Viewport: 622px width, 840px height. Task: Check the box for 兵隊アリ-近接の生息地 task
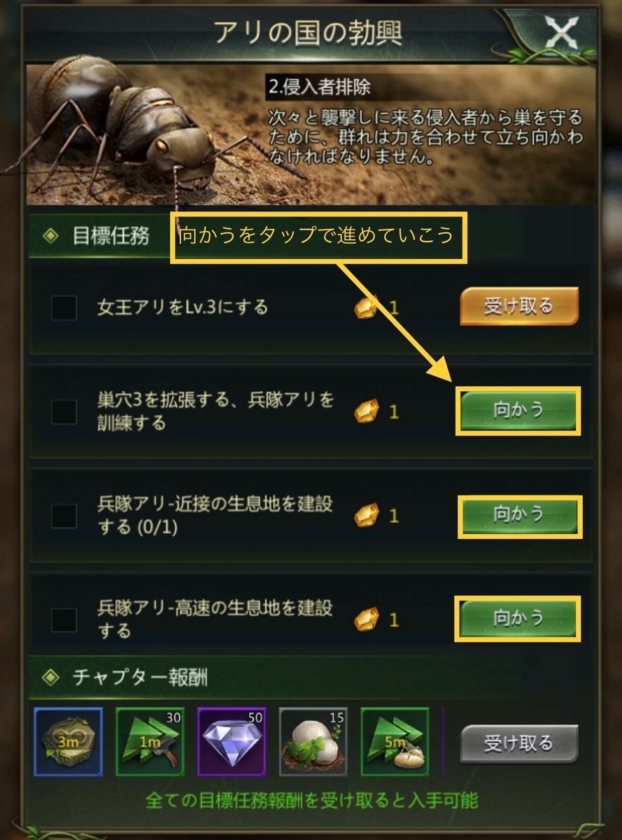64,516
